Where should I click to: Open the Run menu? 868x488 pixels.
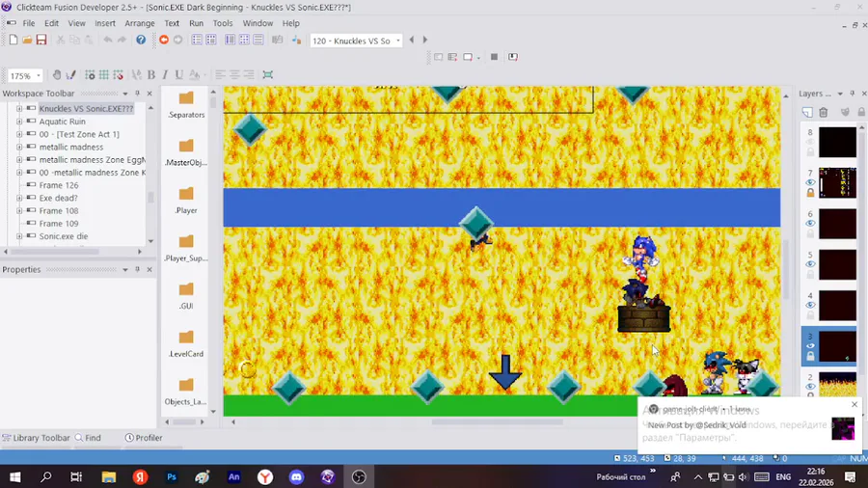click(196, 23)
